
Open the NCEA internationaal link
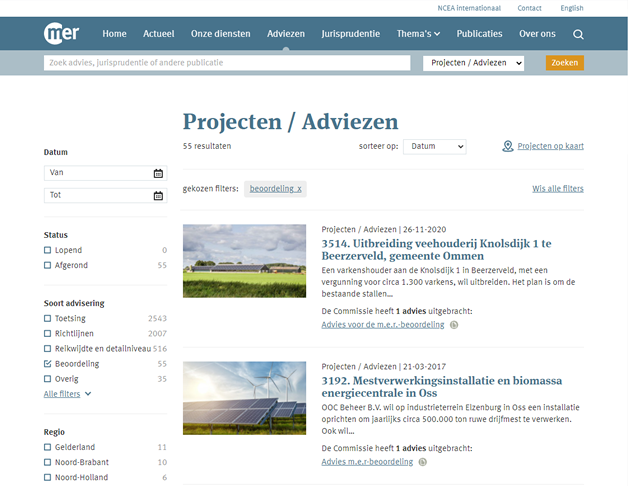click(469, 8)
